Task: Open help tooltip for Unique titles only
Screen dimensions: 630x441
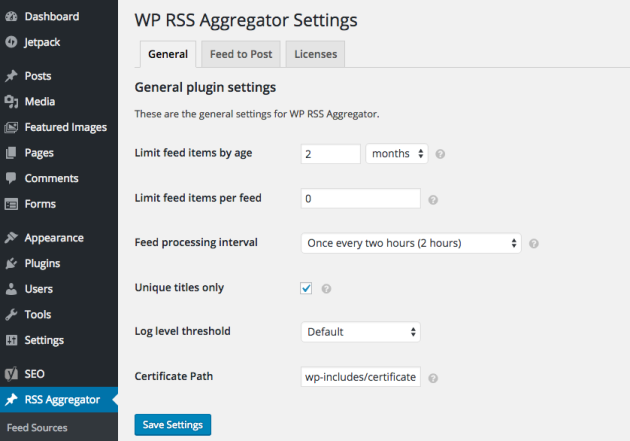Action: 326,288
